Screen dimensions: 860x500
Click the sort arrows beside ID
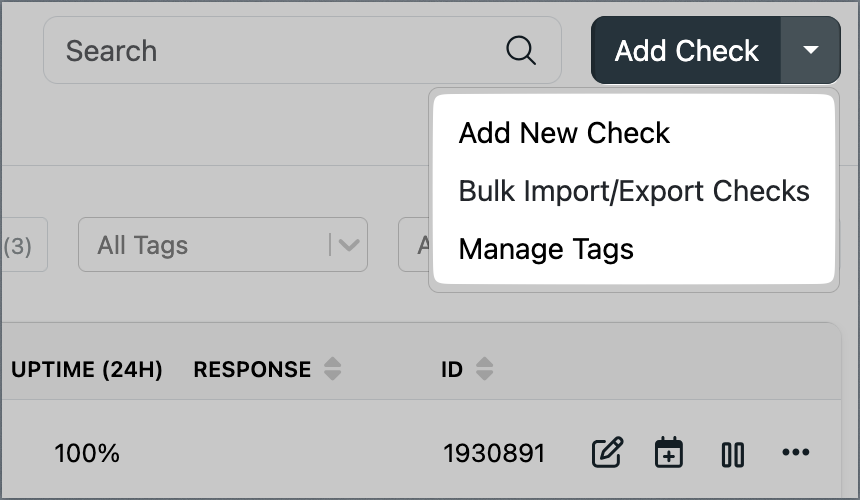click(x=484, y=369)
